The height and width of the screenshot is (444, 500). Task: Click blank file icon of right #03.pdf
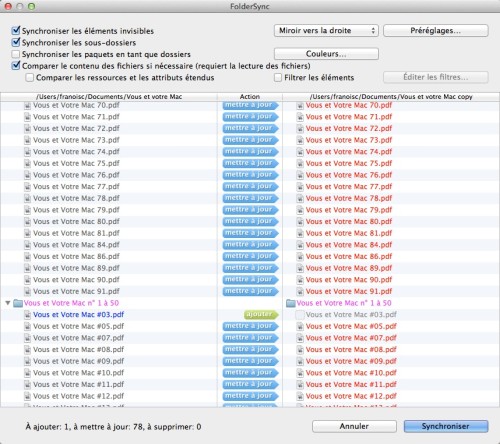click(300, 315)
